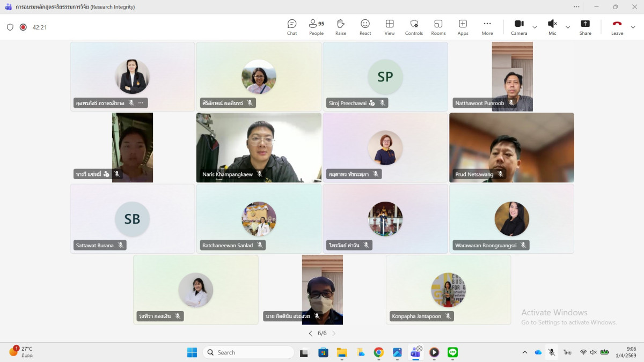Open the React emoji picker
The image size is (644, 362).
[365, 27]
